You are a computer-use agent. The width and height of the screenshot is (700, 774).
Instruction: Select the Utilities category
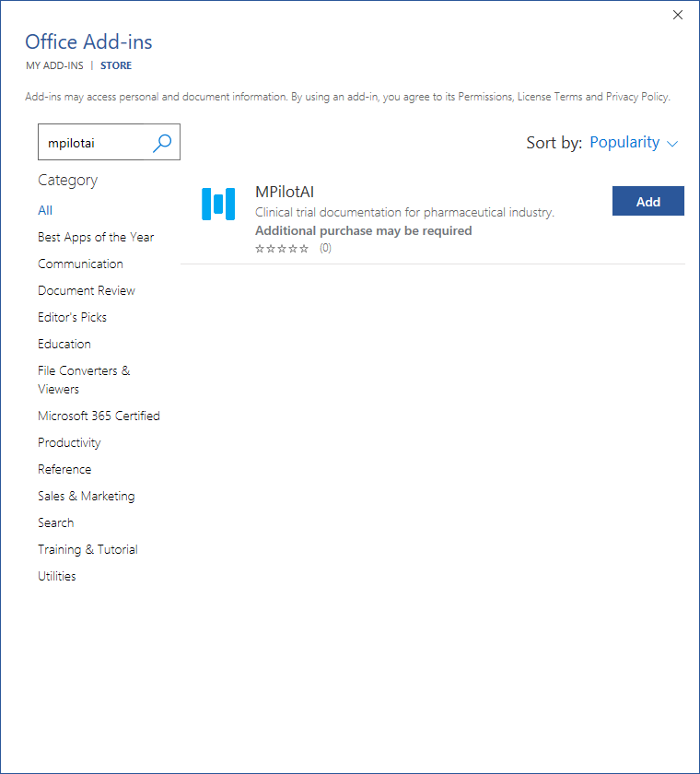click(57, 576)
